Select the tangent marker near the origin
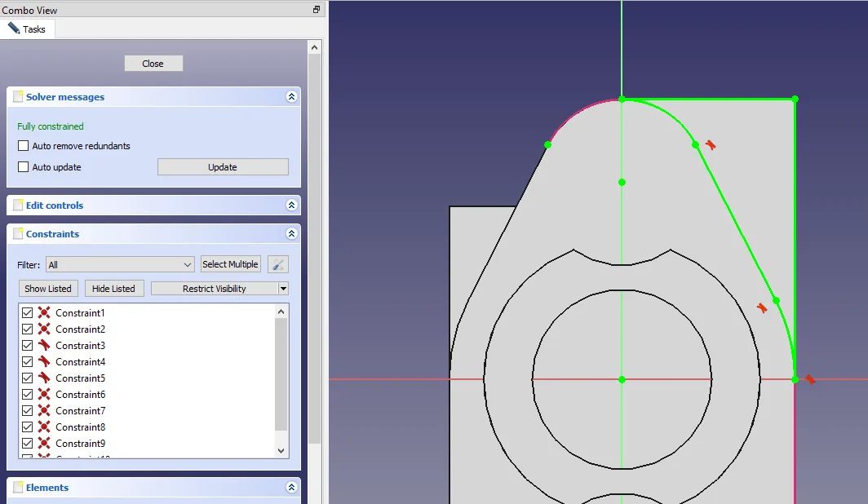This screenshot has height=504, width=868. point(810,379)
